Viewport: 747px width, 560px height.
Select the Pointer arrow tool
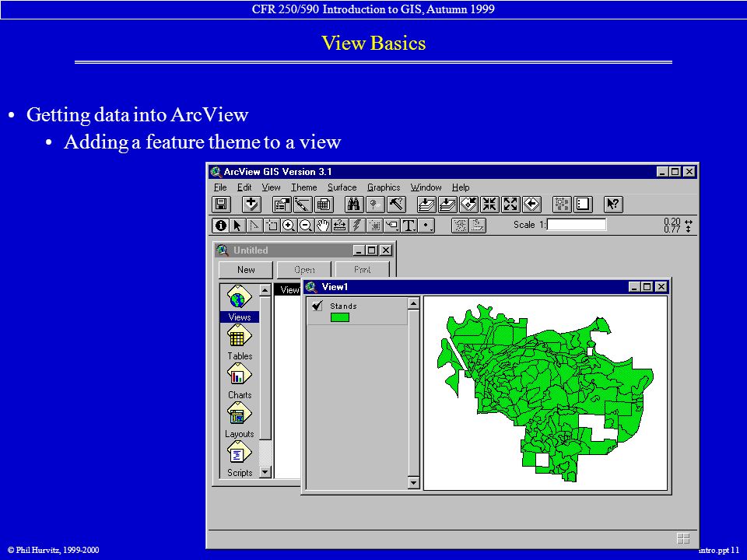click(237, 226)
